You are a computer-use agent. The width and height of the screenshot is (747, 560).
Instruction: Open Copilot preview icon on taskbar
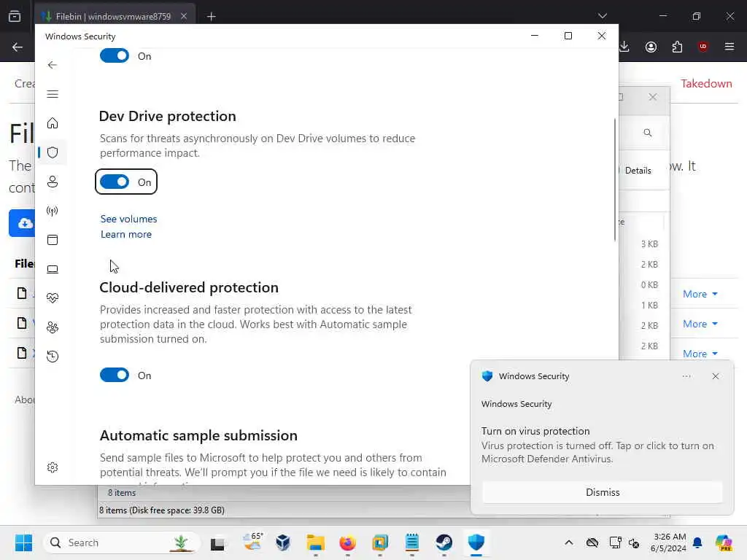click(724, 542)
